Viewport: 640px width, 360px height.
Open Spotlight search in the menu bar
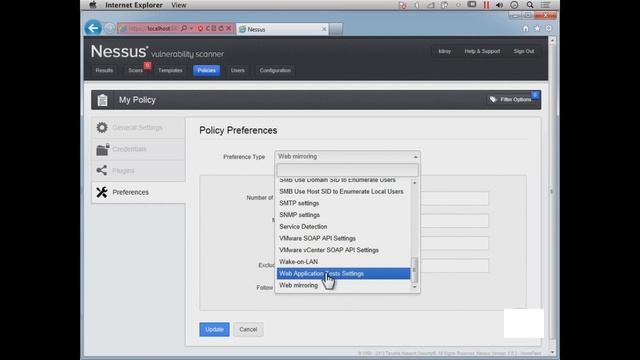coord(530,5)
